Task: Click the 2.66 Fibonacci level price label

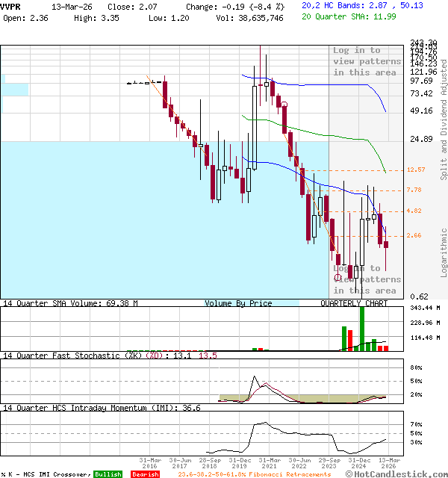Action: (x=414, y=236)
